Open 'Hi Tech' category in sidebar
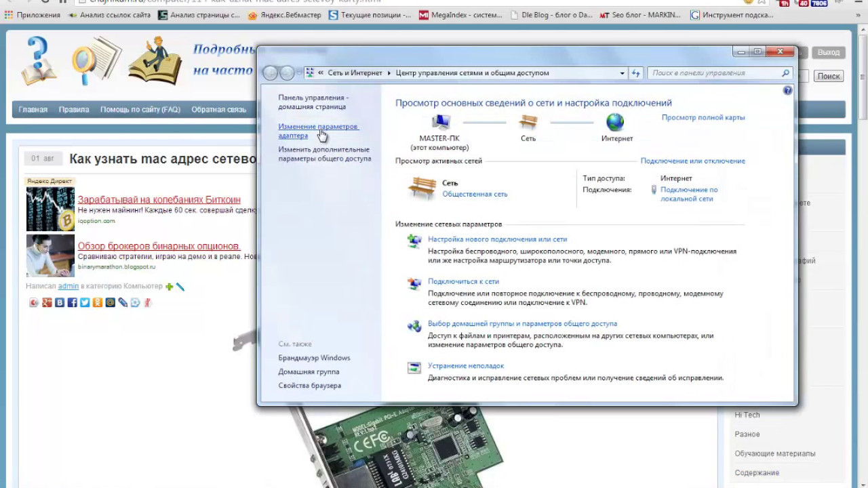 point(747,415)
